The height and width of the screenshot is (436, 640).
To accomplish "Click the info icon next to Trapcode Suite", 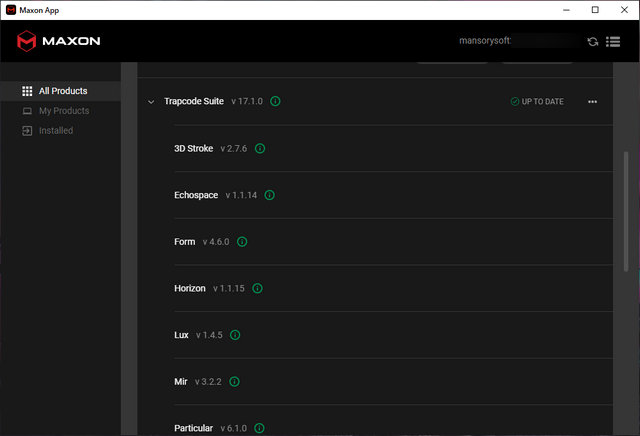I will pos(275,102).
